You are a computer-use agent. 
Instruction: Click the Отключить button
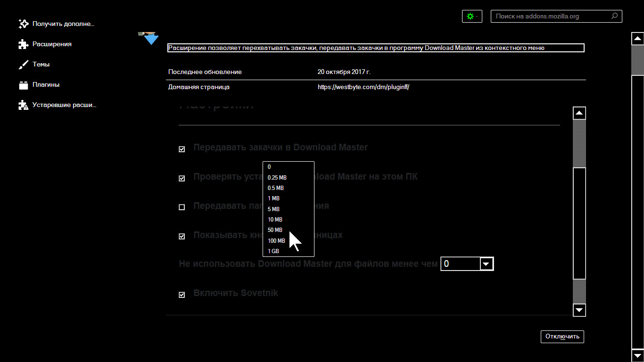click(562, 337)
